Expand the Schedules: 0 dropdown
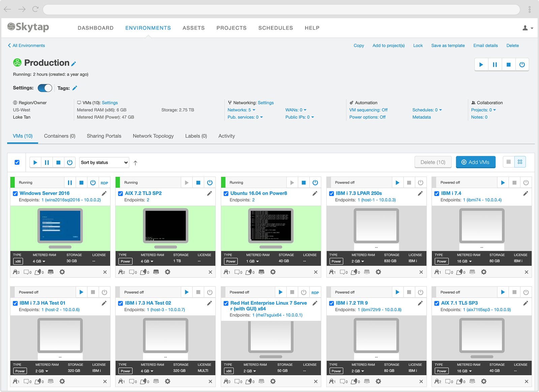This screenshot has height=392, width=539. (x=427, y=110)
